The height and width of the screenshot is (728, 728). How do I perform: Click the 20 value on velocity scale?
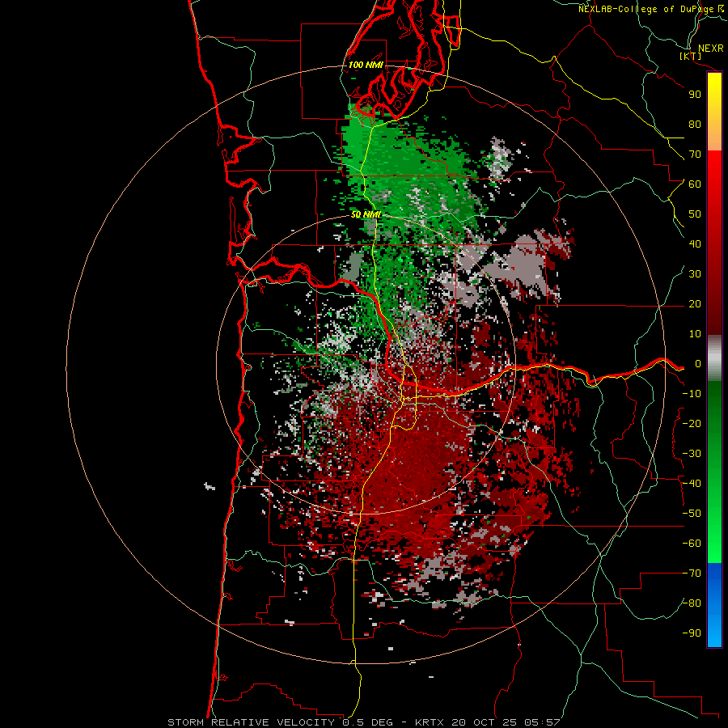tap(695, 303)
